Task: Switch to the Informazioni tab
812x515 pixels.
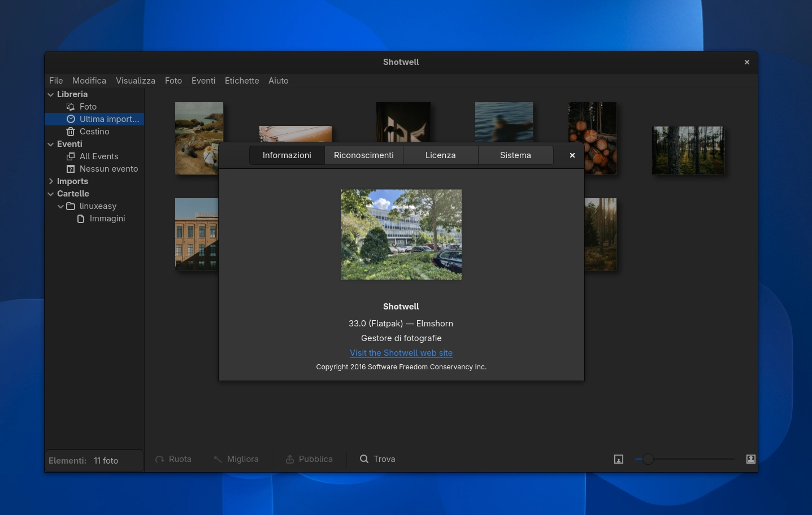Action: click(287, 155)
